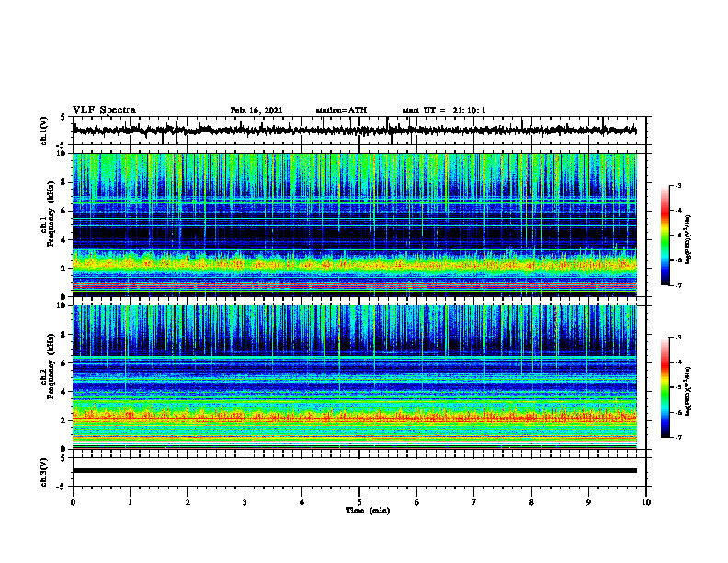Click the ch.1 voltage waveform trace
The width and height of the screenshot is (728, 563).
355,131
